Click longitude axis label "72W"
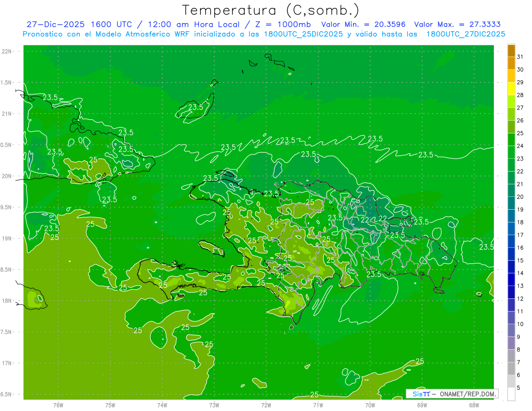The height and width of the screenshot is (411, 532). pyautogui.click(x=266, y=405)
